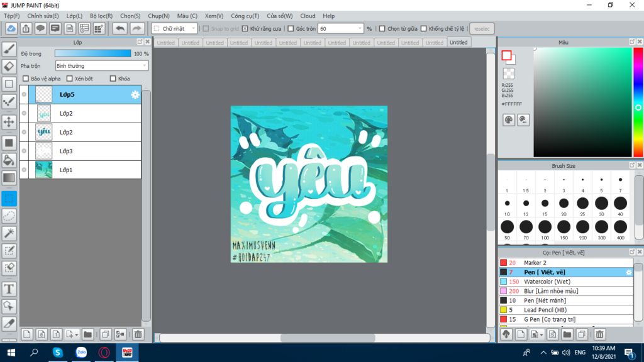
Task: Enable Xén bớt checkbox
Action: pos(69,79)
